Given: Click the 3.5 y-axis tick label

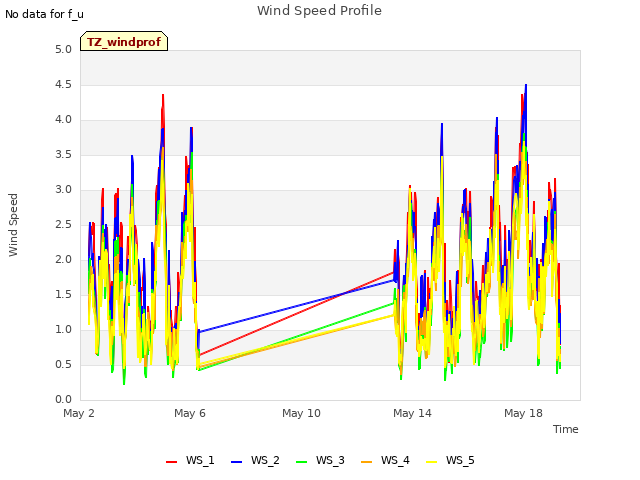Looking at the screenshot, I should 63,155.
